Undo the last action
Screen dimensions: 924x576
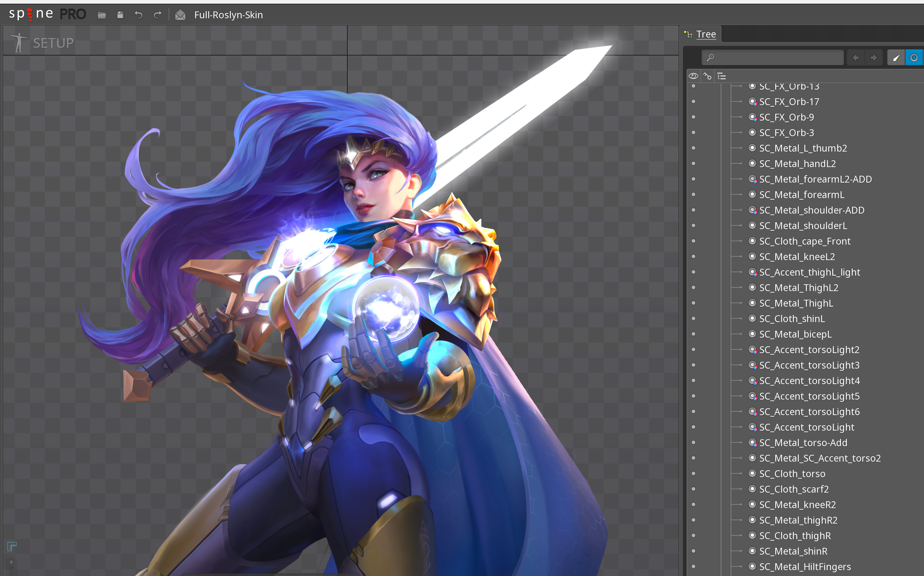pyautogui.click(x=139, y=15)
